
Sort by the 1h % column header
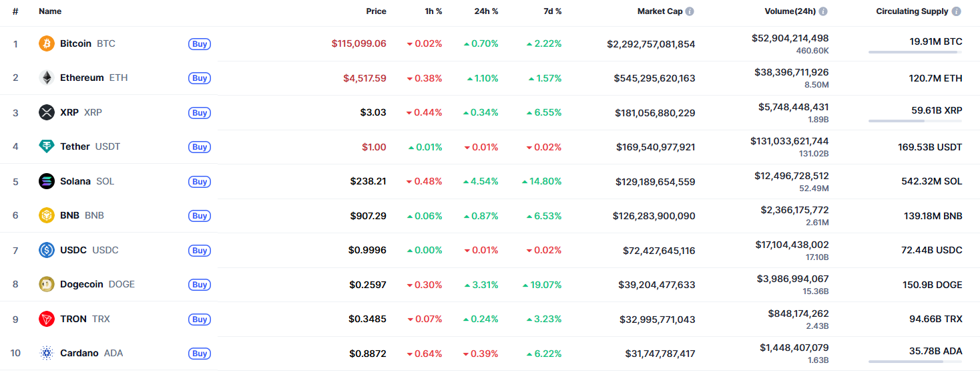(433, 11)
